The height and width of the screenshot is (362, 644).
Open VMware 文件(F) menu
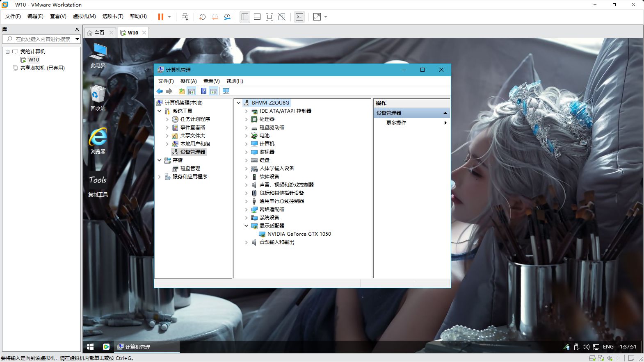13,16
